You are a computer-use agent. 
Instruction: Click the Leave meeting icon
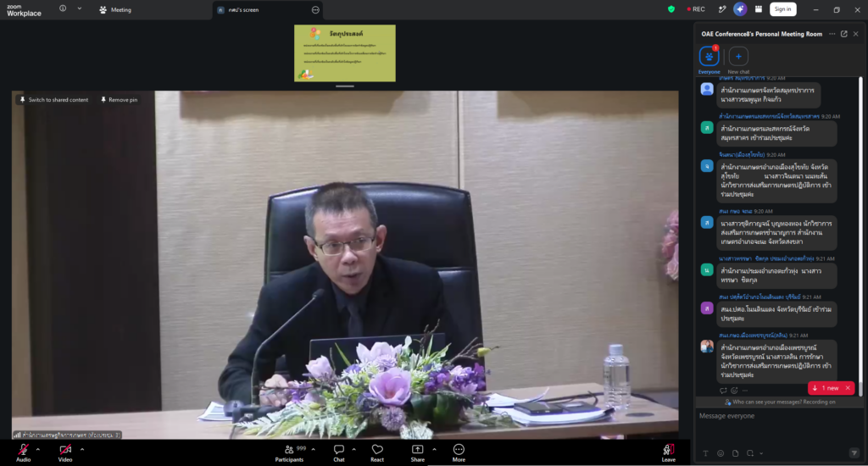tap(668, 449)
